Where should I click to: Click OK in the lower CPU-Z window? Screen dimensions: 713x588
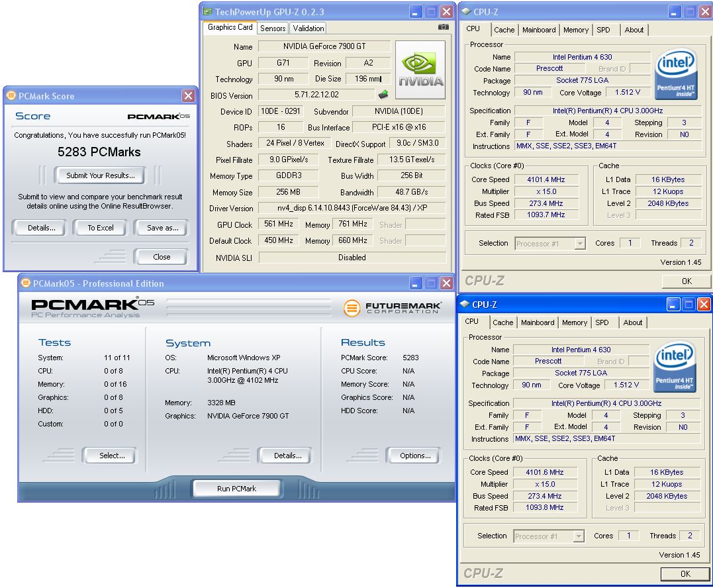tap(685, 574)
